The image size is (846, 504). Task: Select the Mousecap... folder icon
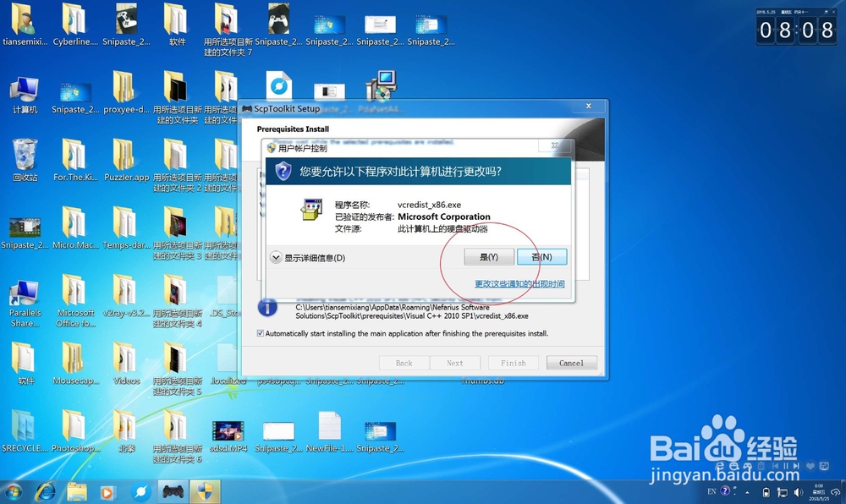(75, 364)
